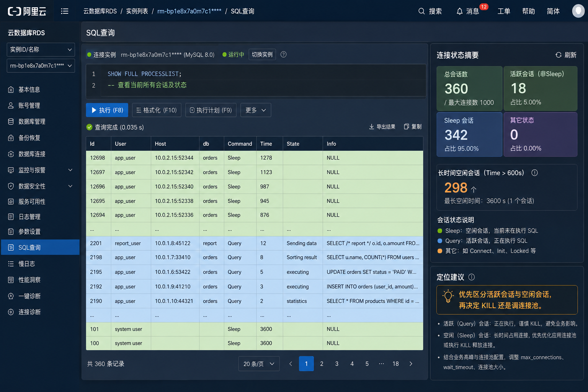The image size is (588, 392).
Task: Click 执行计划 (F9) button
Action: 211,110
